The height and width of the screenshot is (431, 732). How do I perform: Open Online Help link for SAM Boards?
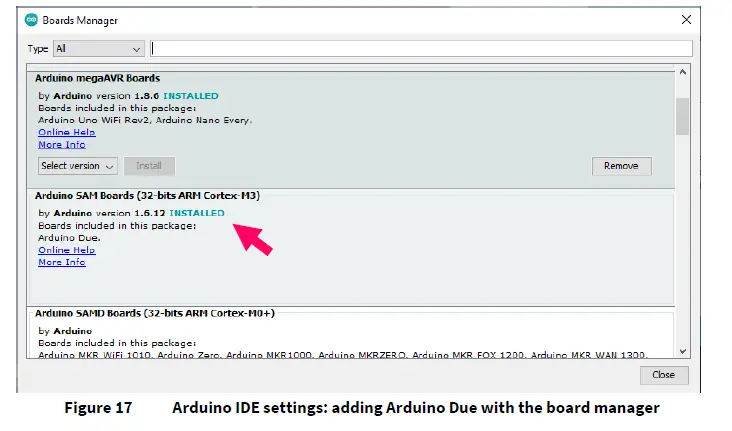click(x=67, y=250)
